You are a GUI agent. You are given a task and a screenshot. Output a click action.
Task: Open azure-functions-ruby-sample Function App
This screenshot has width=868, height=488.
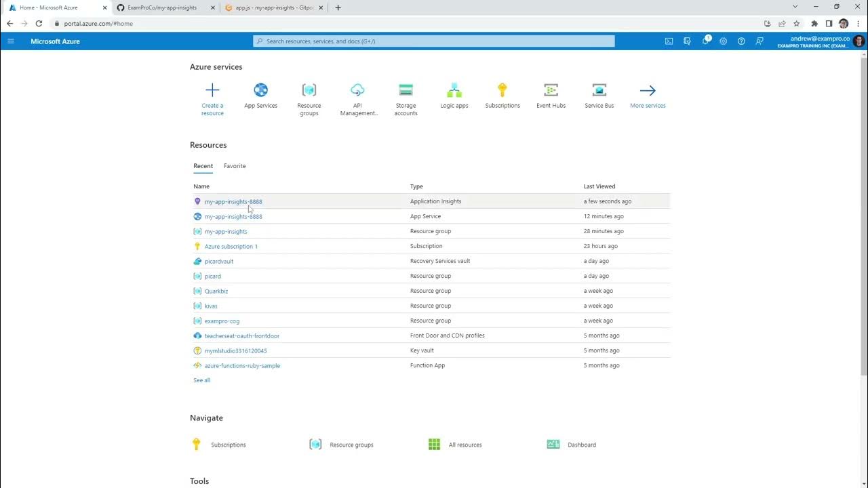(x=242, y=365)
